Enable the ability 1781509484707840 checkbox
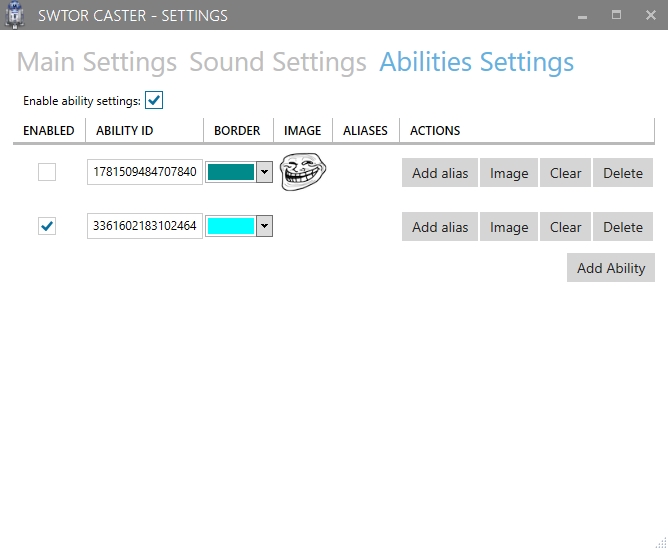Image resolution: width=668 pixels, height=550 pixels. click(x=47, y=172)
